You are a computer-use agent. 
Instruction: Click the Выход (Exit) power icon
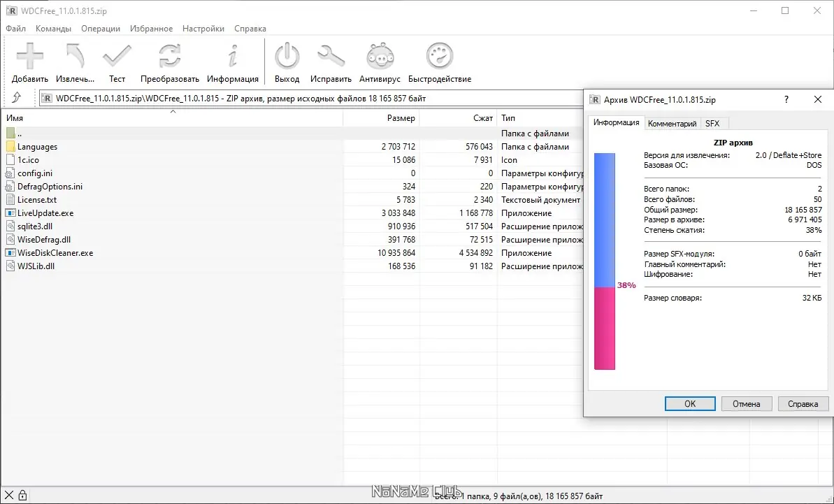287,56
